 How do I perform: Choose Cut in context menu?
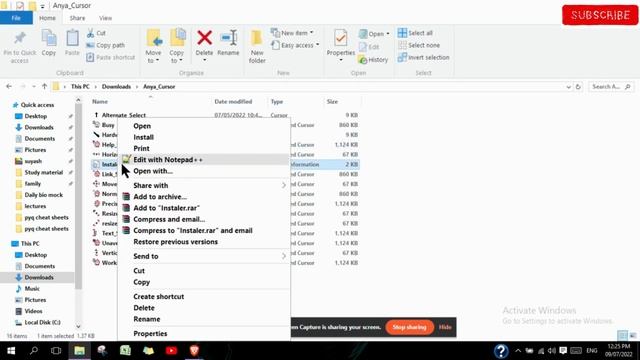(x=139, y=271)
